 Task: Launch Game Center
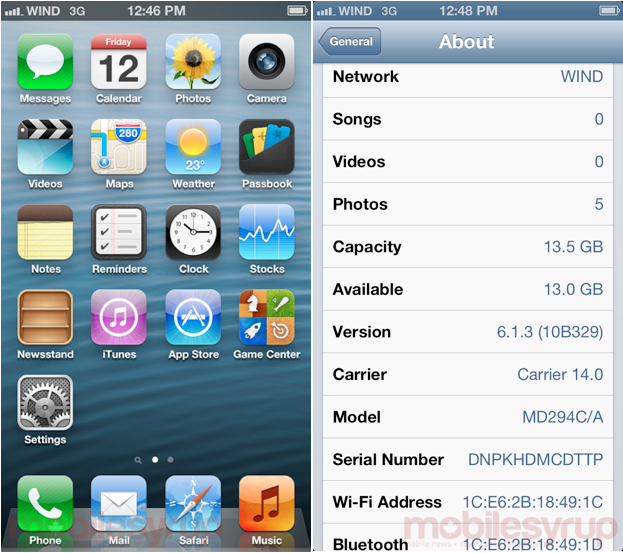tap(267, 317)
